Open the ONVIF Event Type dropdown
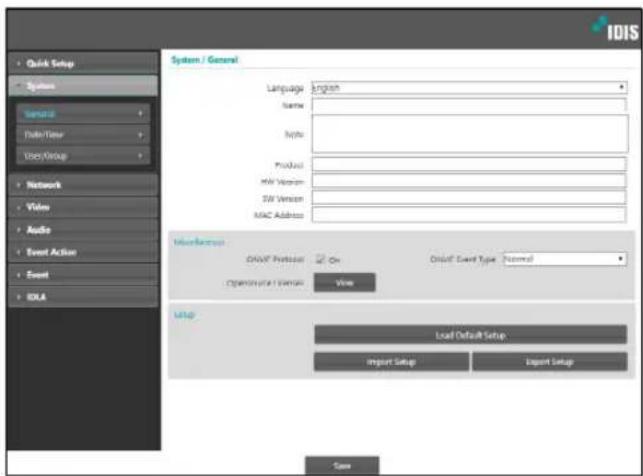 point(565,259)
